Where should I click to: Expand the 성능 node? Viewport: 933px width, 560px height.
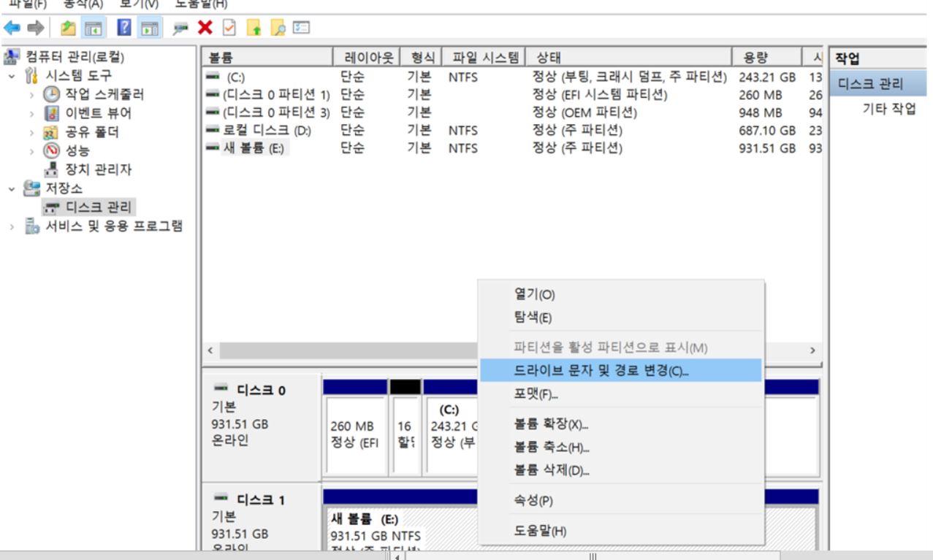pos(31,151)
